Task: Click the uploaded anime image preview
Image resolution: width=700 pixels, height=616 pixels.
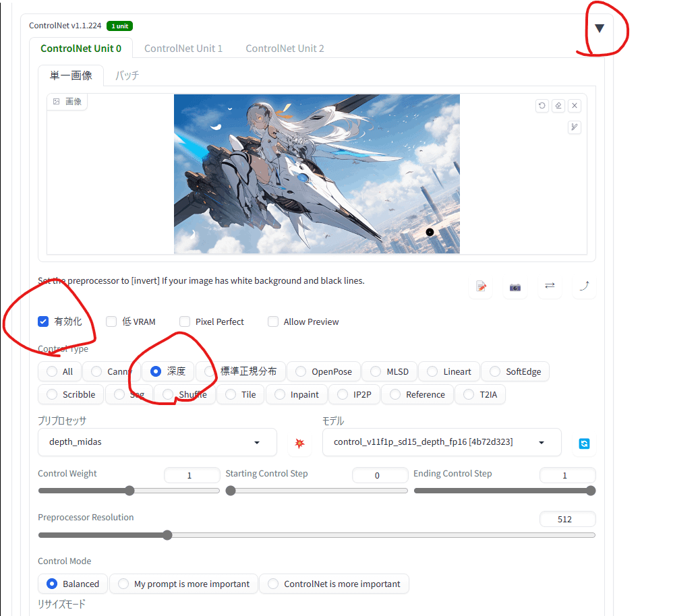Action: pos(316,173)
